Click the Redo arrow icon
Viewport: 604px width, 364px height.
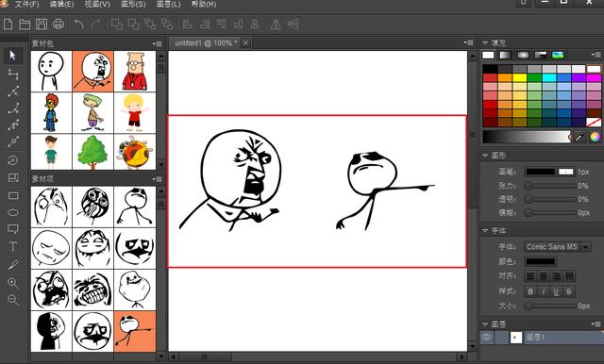[x=95, y=25]
